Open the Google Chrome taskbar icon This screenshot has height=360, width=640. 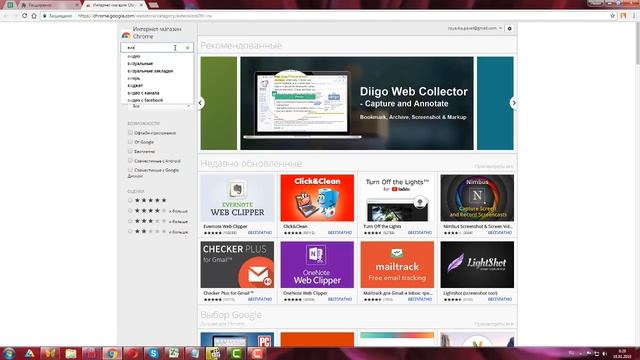(112, 353)
